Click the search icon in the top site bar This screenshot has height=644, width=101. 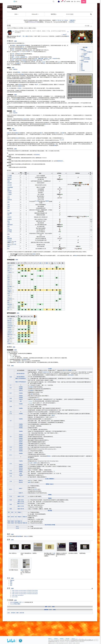point(53,2)
